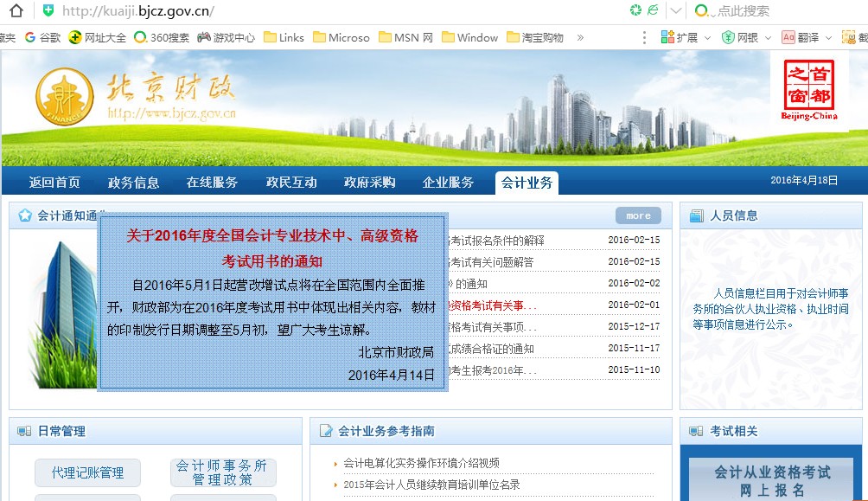Image resolution: width=868 pixels, height=501 pixels.
Task: Click the 代理记账管理 button
Action: tap(87, 472)
